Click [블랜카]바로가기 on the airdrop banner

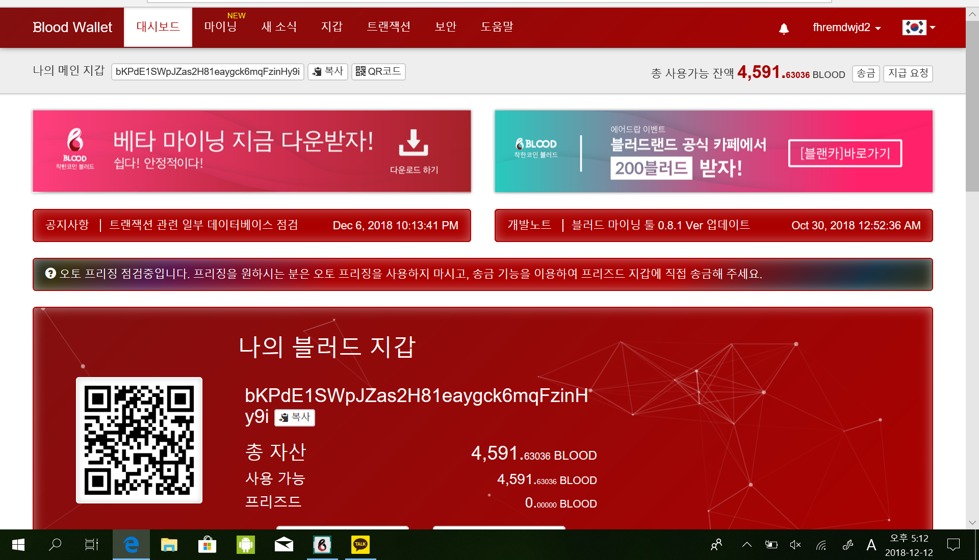[x=845, y=153]
